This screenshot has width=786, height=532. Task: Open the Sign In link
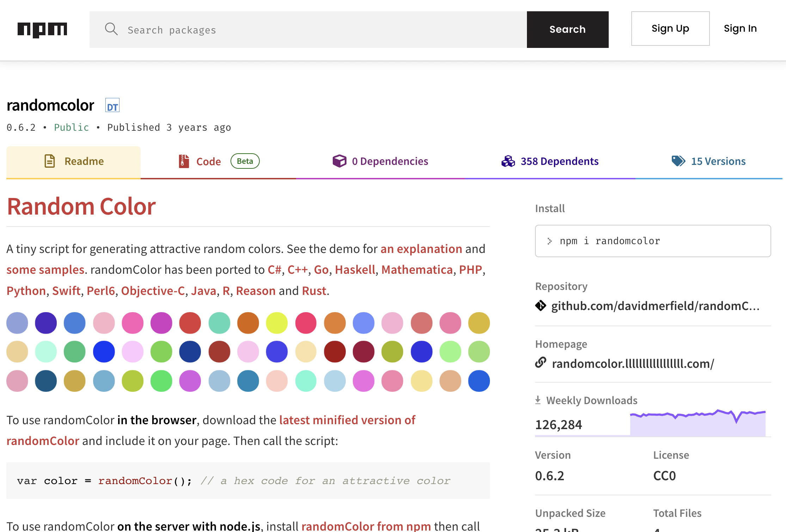tap(740, 29)
